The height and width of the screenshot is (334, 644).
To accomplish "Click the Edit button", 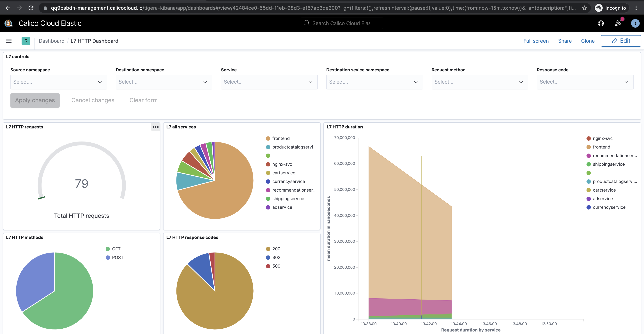I will click(x=621, y=41).
